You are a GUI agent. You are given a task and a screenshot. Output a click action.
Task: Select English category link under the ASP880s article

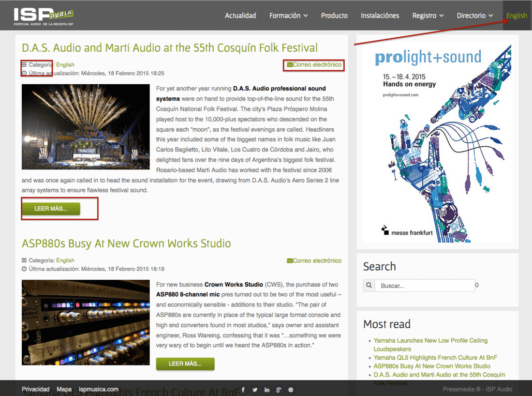65,260
